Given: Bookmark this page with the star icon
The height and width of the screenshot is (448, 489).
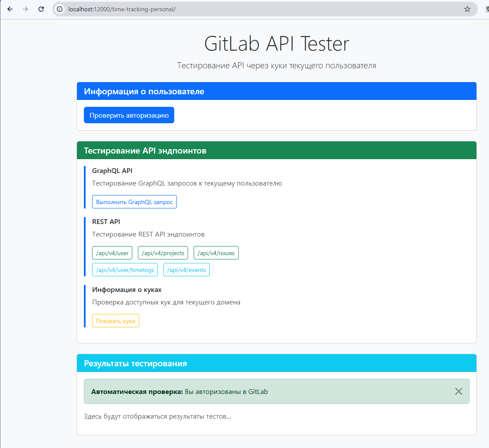Looking at the screenshot, I should tap(467, 9).
